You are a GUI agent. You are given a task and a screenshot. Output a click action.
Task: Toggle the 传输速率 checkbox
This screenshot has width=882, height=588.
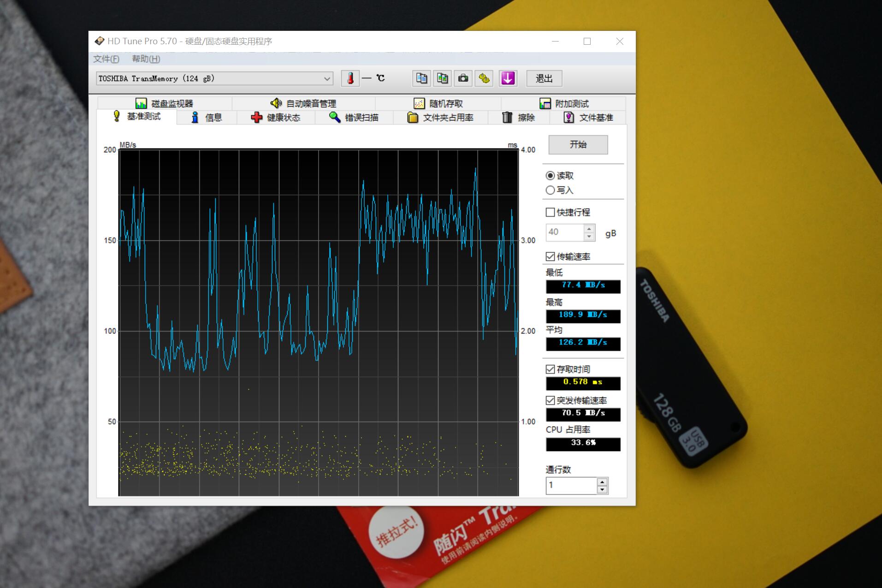point(550,256)
